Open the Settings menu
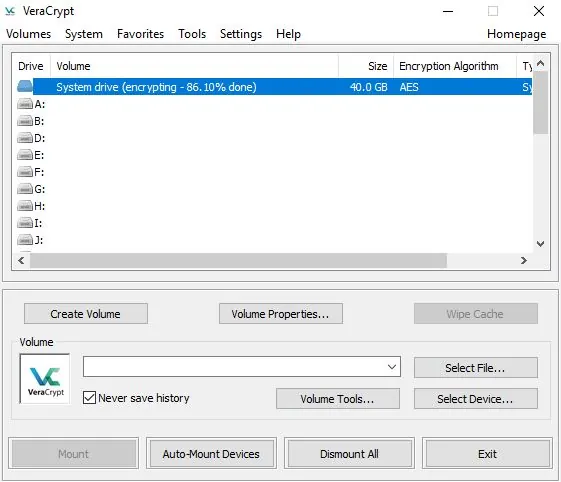This screenshot has width=561, height=482. point(241,34)
